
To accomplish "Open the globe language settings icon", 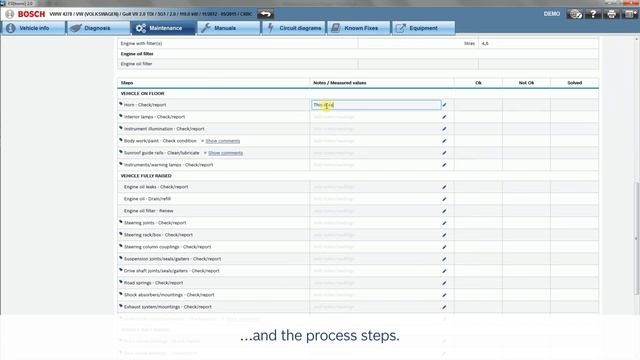I will pos(575,14).
